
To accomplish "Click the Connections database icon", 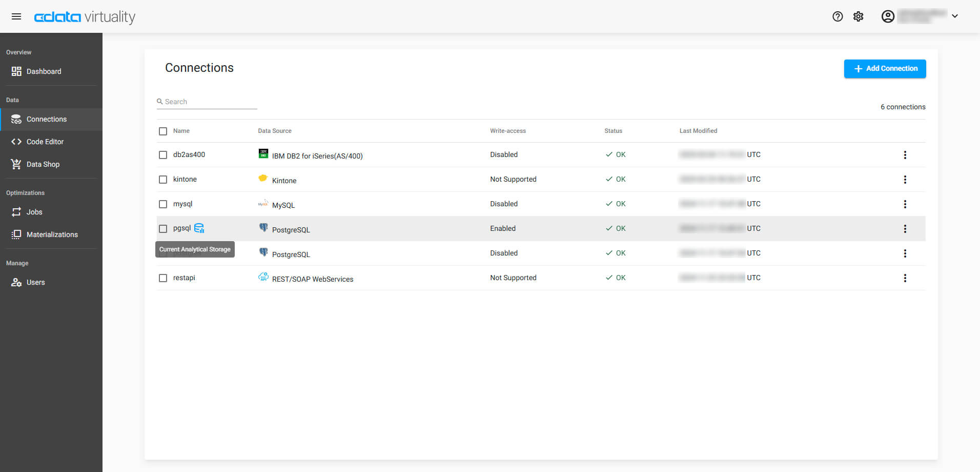I will coord(16,119).
